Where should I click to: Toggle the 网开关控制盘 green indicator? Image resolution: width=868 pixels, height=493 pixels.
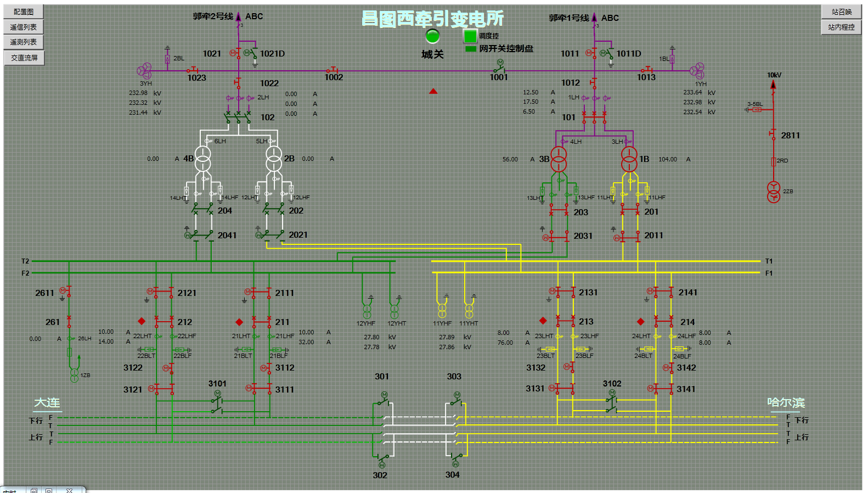click(x=470, y=49)
